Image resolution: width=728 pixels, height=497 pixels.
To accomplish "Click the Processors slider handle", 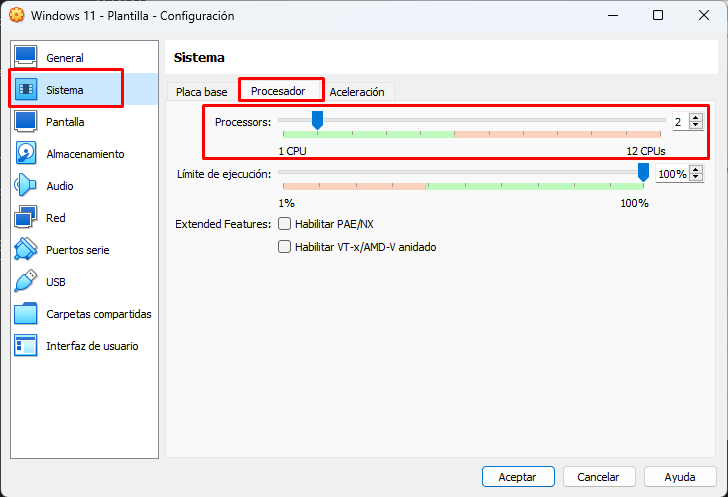I will pos(317,121).
